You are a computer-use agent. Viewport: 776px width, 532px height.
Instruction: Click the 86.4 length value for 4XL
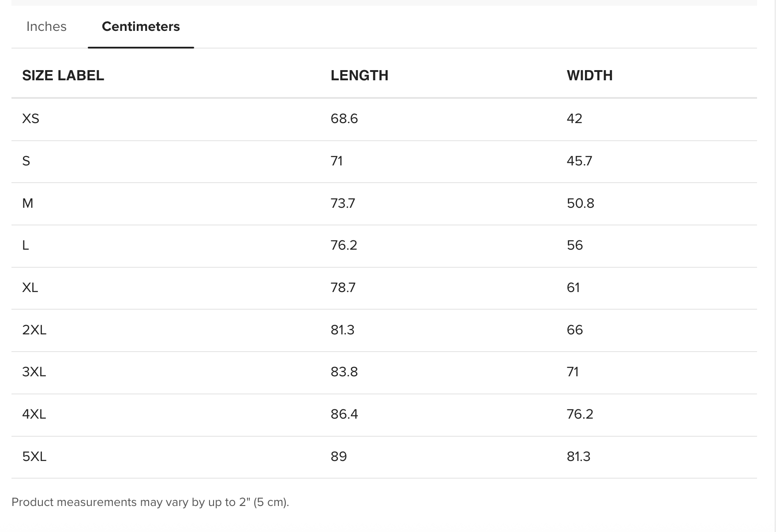click(345, 414)
